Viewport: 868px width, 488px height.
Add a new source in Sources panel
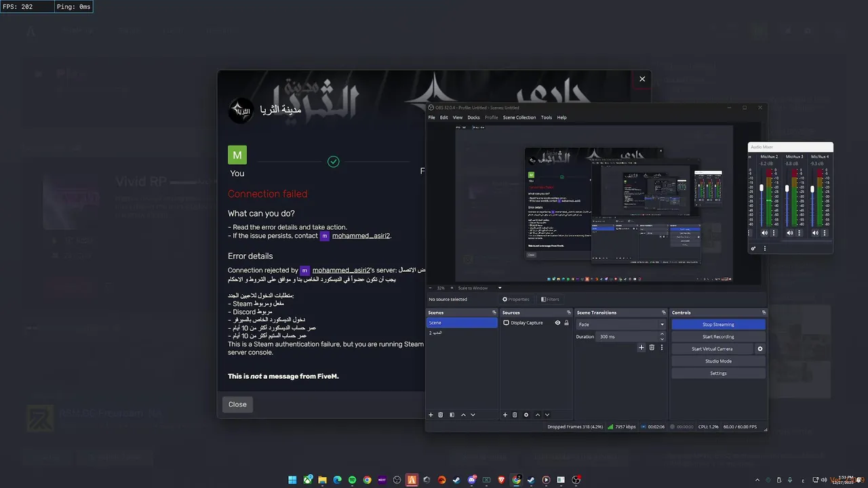tap(505, 415)
